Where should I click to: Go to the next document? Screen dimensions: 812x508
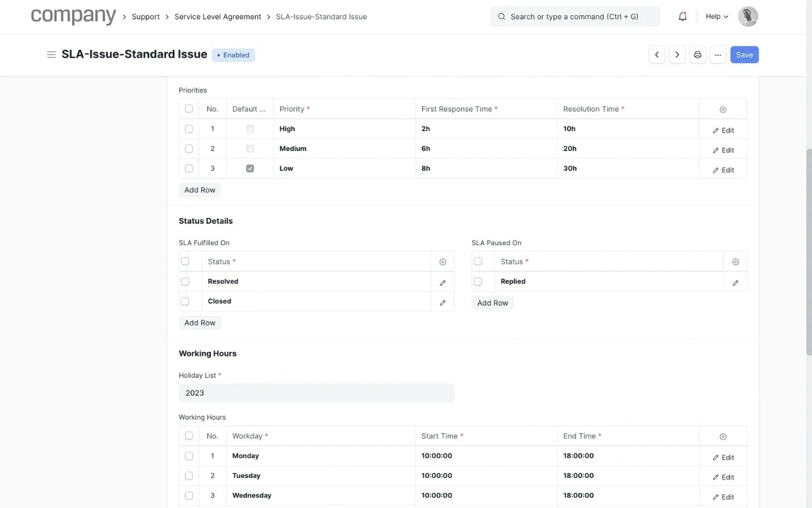pyautogui.click(x=677, y=55)
